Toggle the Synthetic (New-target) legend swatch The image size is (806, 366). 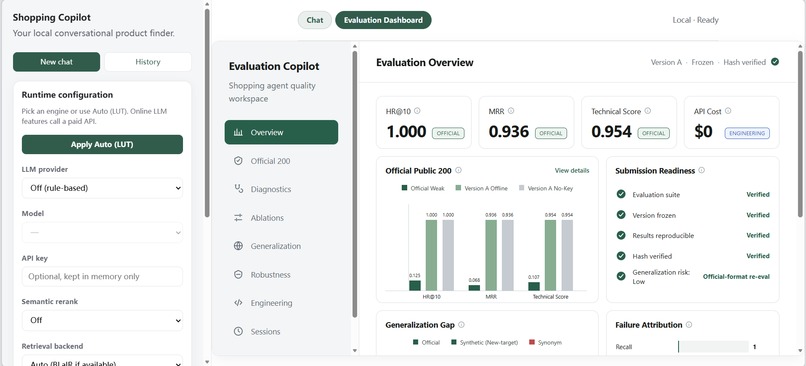[x=454, y=342]
